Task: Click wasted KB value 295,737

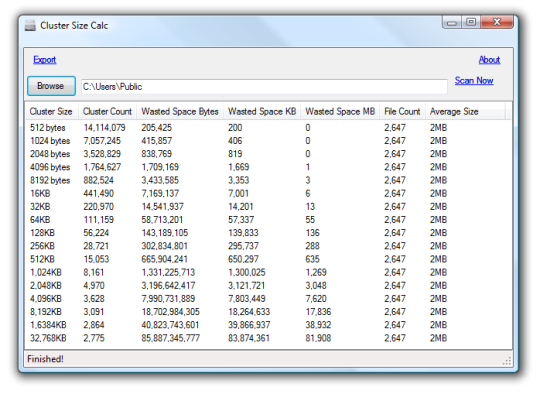Action: point(243,246)
